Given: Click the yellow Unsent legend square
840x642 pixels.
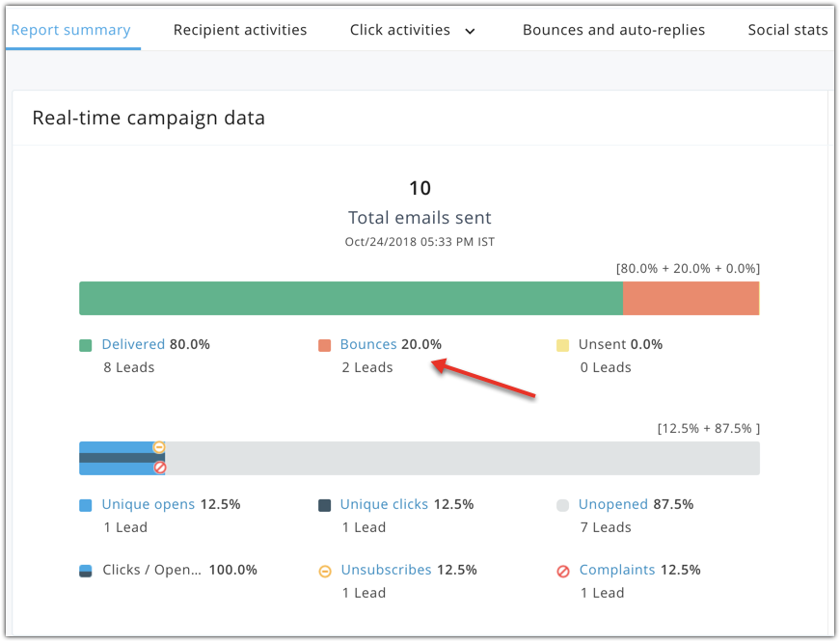Looking at the screenshot, I should tap(563, 345).
